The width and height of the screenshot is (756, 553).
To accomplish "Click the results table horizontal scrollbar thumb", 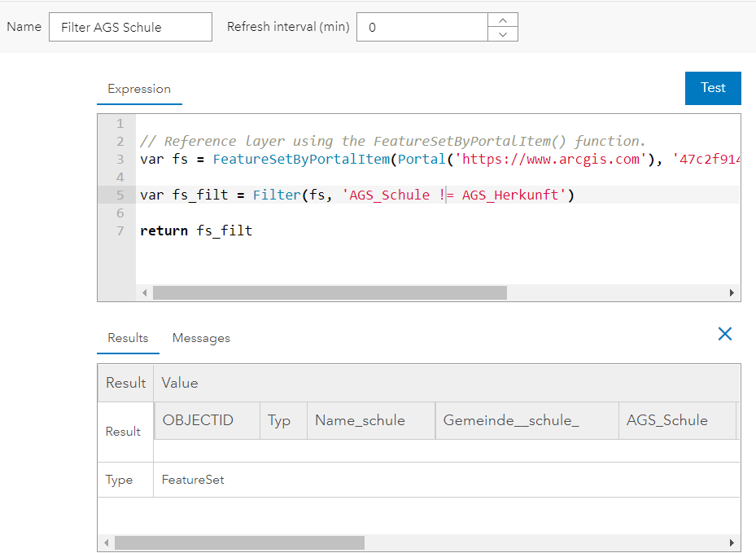I will coord(239,542).
